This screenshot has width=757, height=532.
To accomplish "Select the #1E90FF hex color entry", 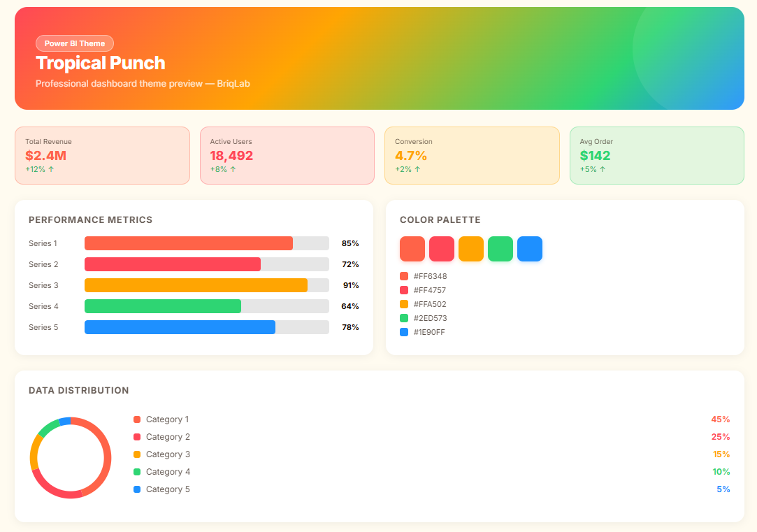I will tap(429, 332).
